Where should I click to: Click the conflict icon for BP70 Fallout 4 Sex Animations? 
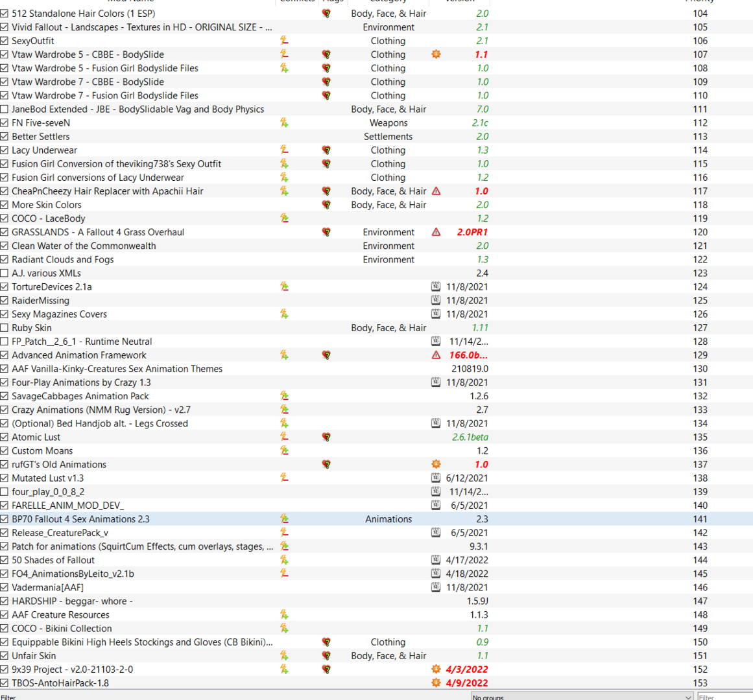(284, 519)
